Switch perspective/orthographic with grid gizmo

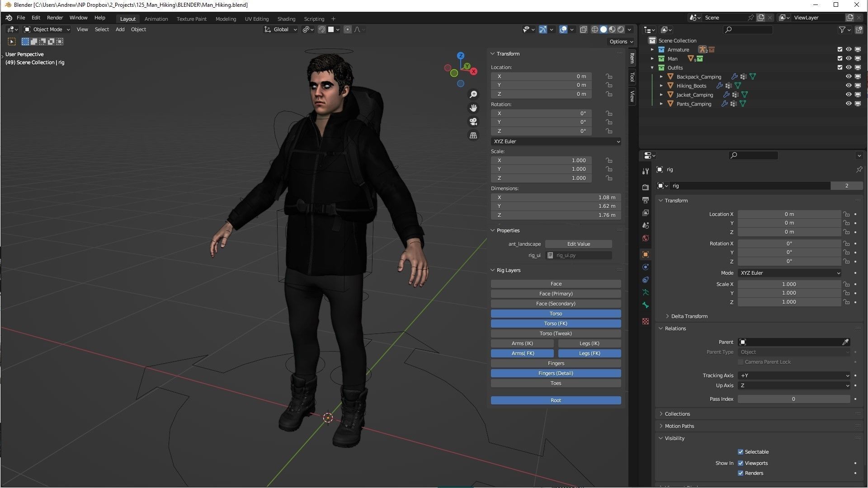(x=473, y=135)
